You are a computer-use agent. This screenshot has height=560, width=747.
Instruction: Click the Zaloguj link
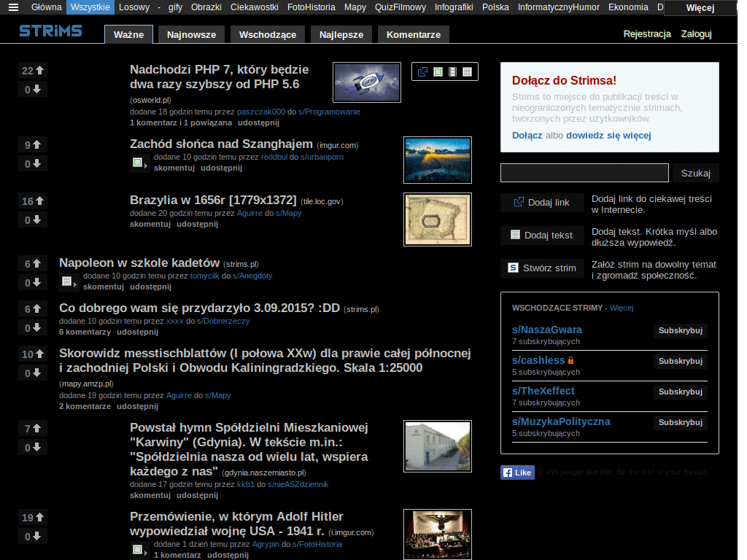tap(696, 34)
